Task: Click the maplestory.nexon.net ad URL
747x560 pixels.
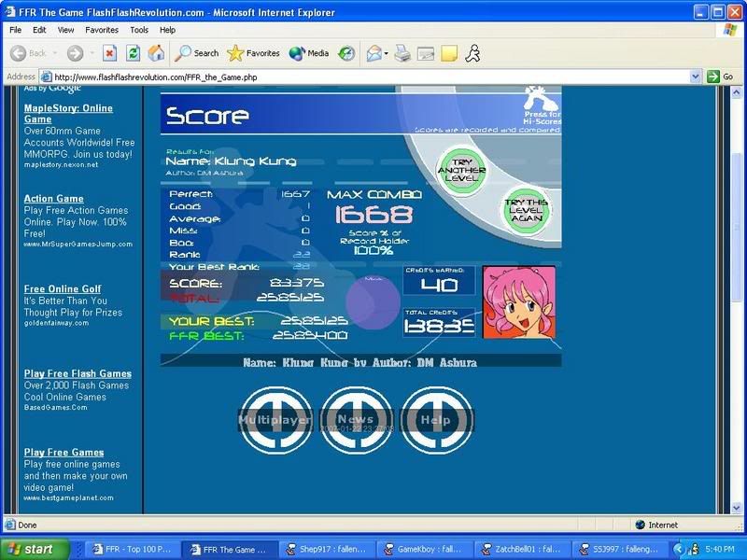Action: point(61,165)
